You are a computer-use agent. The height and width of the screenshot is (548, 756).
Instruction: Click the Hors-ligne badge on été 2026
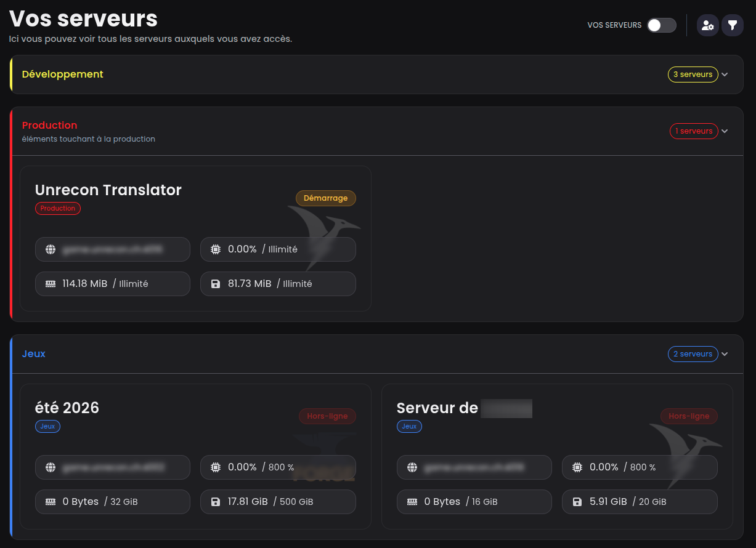coord(327,416)
